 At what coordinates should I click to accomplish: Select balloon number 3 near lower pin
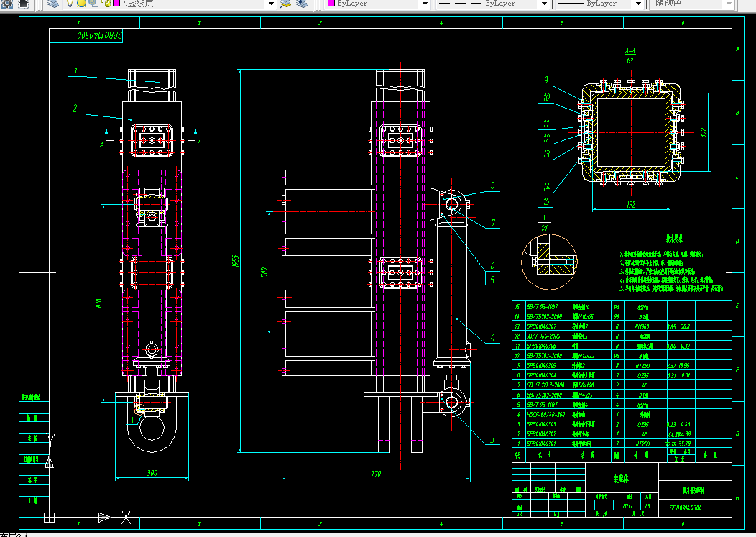pyautogui.click(x=492, y=439)
